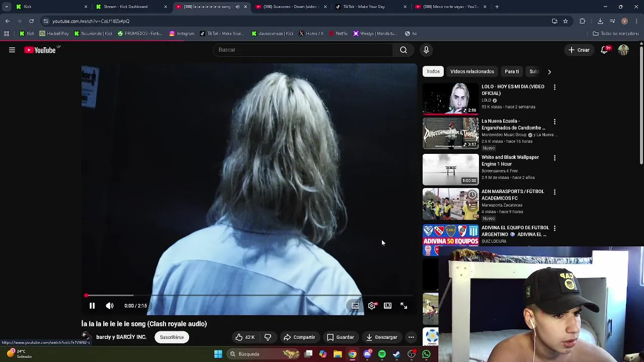Open White and Black Wallpaper thumbnail
Screen dimensions: 644x362
click(x=451, y=169)
